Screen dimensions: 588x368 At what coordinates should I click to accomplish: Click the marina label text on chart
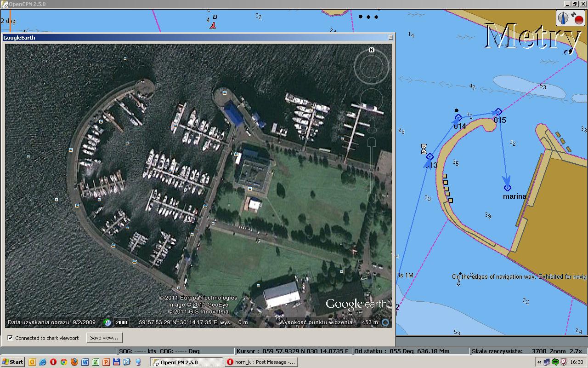pos(514,196)
